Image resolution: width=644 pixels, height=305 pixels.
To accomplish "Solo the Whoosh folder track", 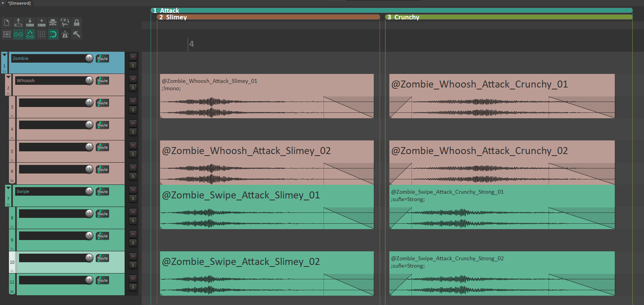I will [x=133, y=88].
